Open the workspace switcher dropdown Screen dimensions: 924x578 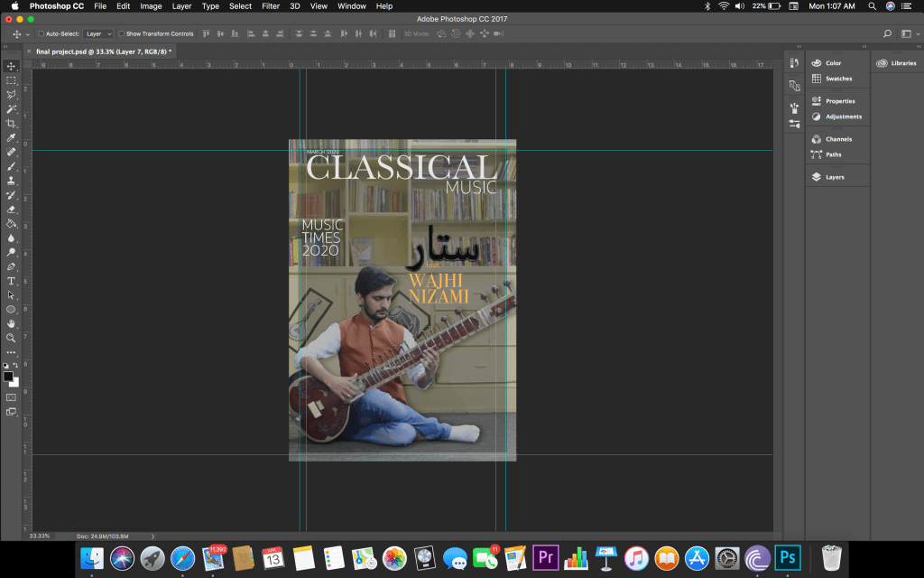(x=907, y=34)
